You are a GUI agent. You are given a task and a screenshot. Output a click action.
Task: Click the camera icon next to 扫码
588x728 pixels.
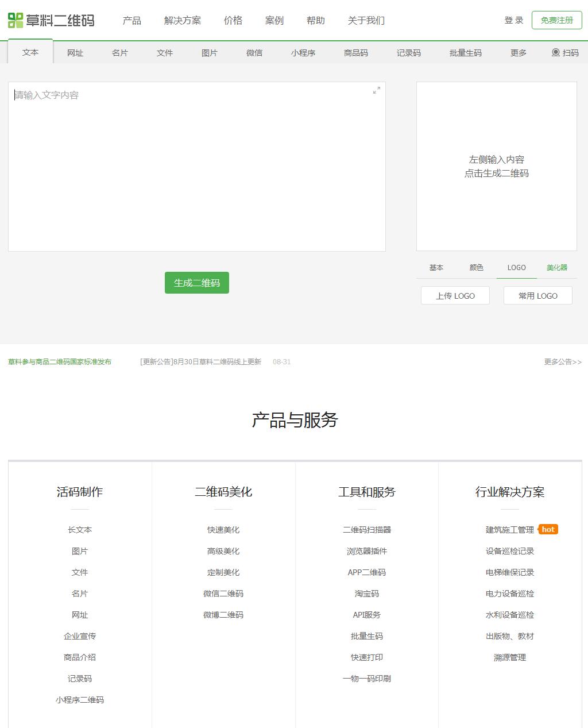point(555,52)
